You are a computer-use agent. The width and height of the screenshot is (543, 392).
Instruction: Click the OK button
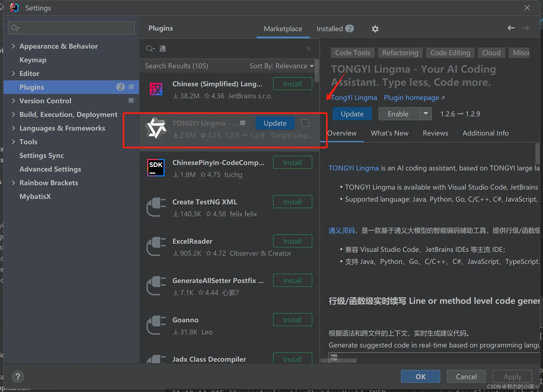pyautogui.click(x=420, y=377)
